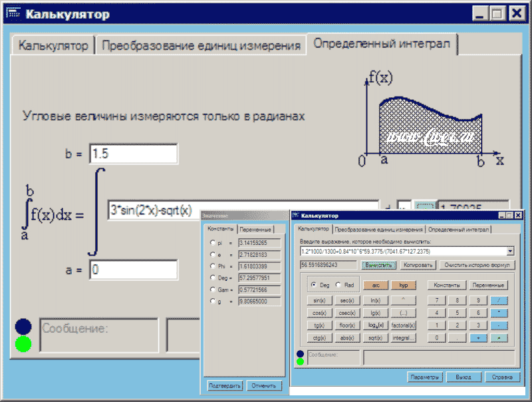The height and width of the screenshot is (402, 532).
Task: Click digit 9 on the keypad
Action: pyautogui.click(x=478, y=300)
